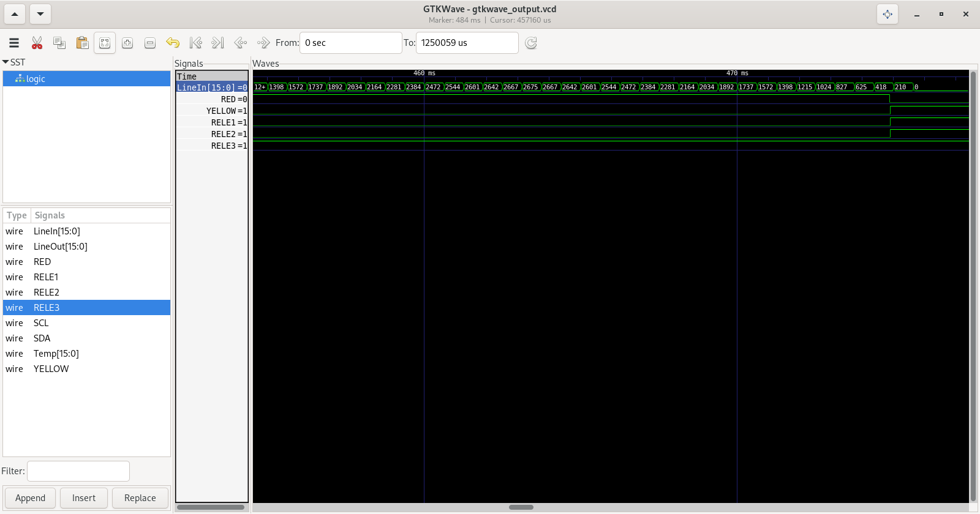Screen dimensions: 980x514
Task: Select the Temp[15:0] wire
Action: 86,354
